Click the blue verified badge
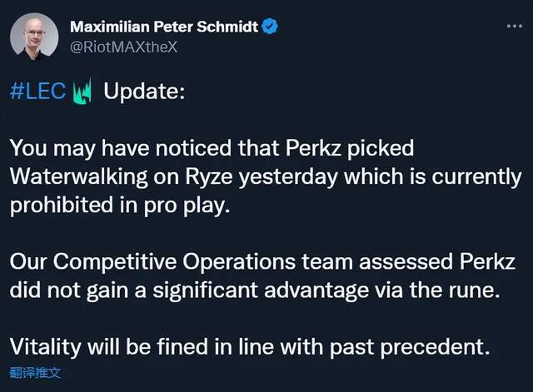 pyautogui.click(x=271, y=27)
